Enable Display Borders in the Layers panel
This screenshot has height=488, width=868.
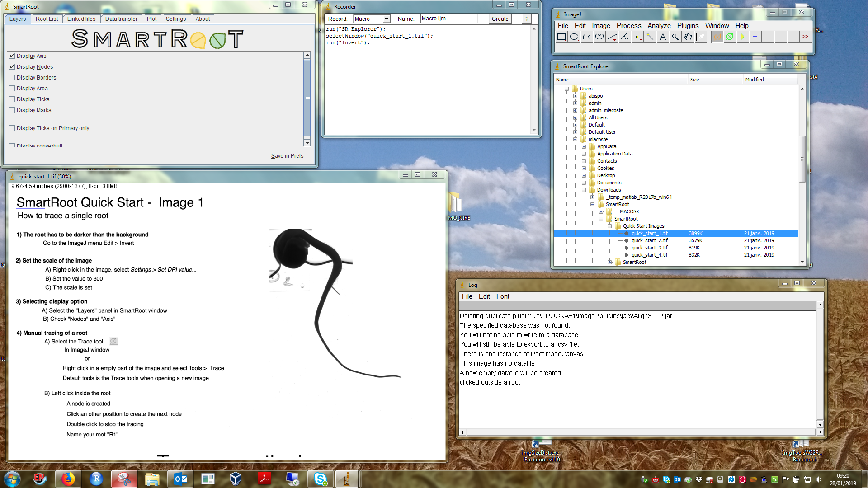12,77
